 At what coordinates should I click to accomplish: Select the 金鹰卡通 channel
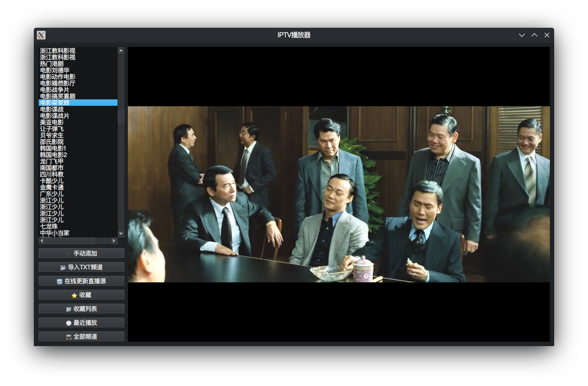78,187
